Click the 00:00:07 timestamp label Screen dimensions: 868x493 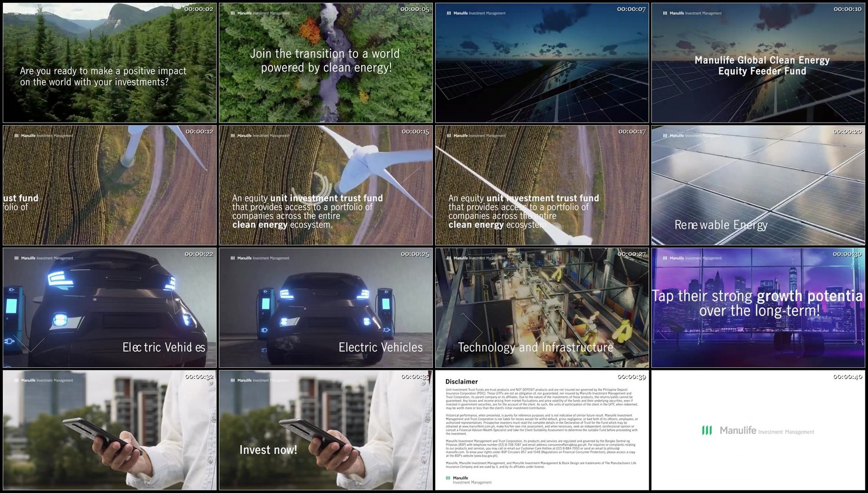[x=631, y=9]
